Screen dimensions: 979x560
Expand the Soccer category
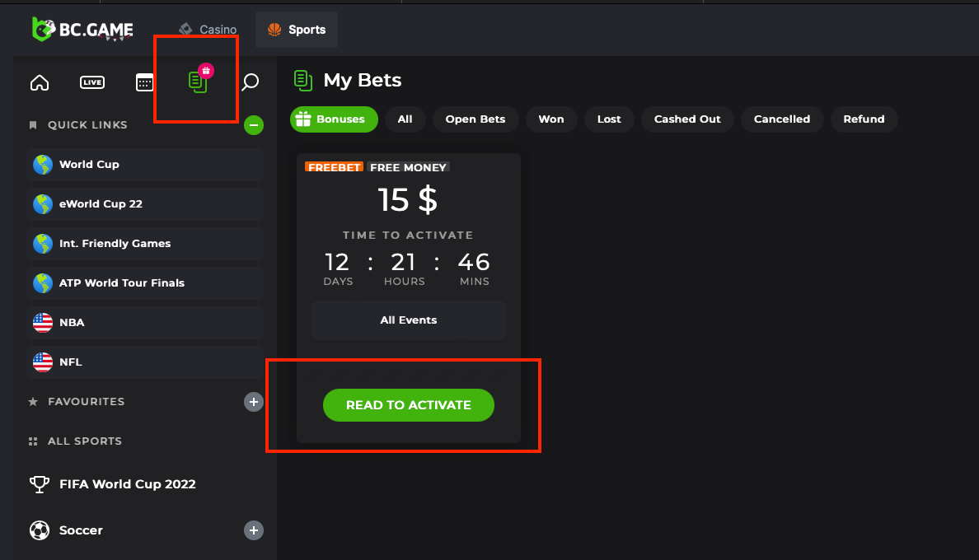254,530
